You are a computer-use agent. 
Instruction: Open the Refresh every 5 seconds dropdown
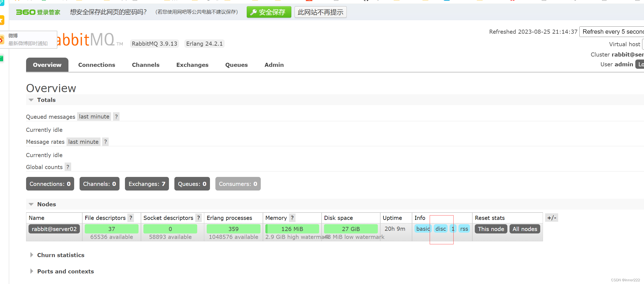click(612, 32)
